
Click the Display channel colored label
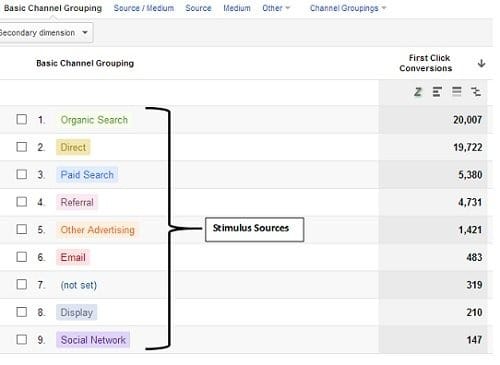[x=76, y=312]
